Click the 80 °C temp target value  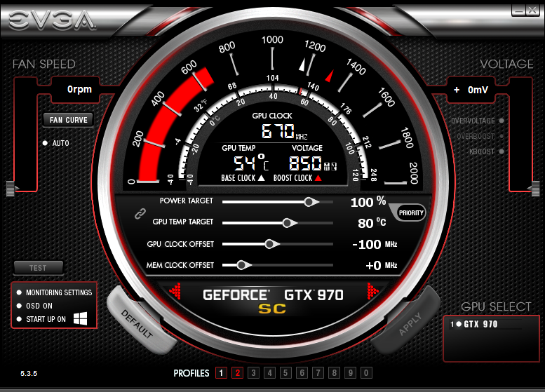coord(372,223)
